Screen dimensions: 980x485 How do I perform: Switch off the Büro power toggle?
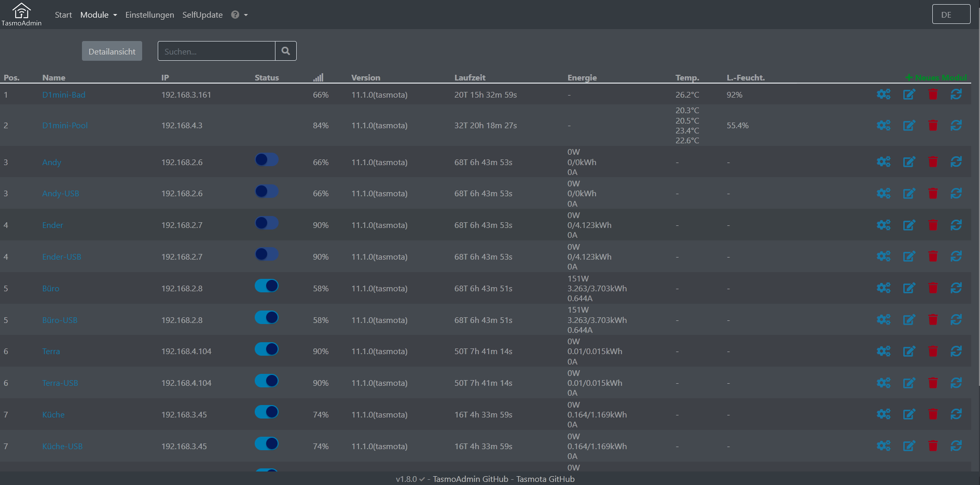(267, 286)
